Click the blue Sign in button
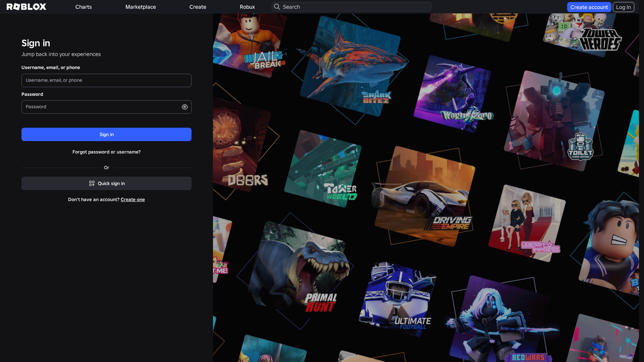 [106, 134]
